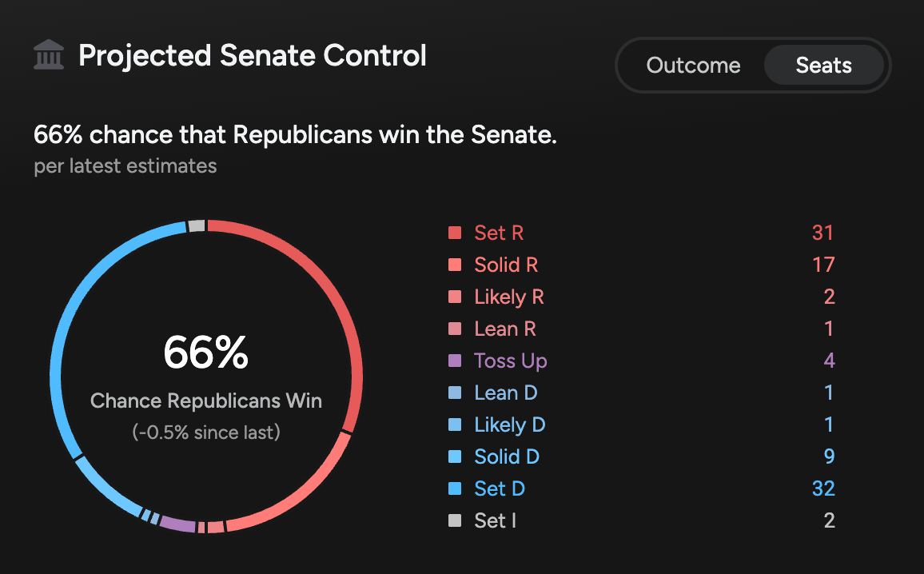Click the Lean R legend swatch

coord(455,329)
